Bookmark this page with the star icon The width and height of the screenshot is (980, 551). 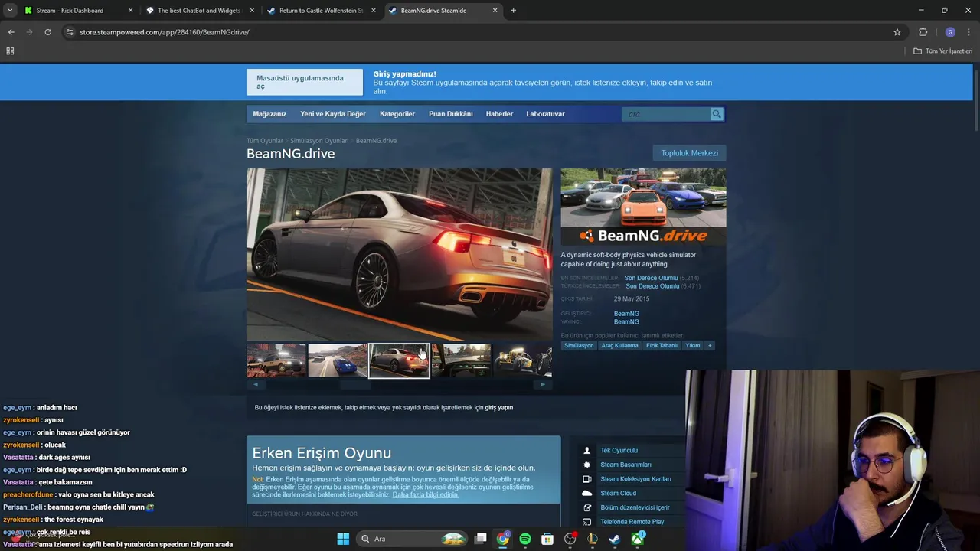[897, 32]
